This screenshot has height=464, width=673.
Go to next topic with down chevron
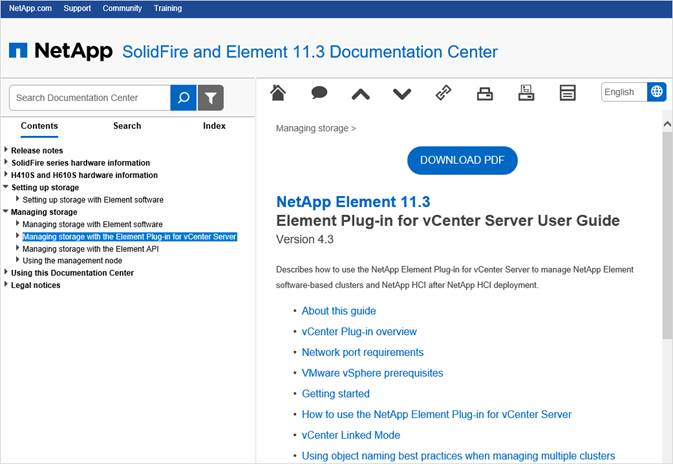[402, 94]
